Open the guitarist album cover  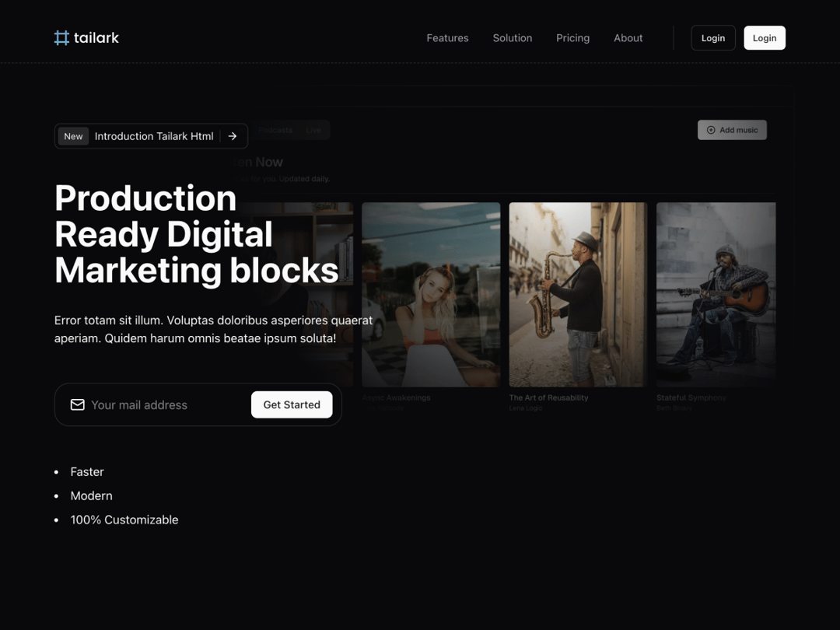click(x=716, y=295)
